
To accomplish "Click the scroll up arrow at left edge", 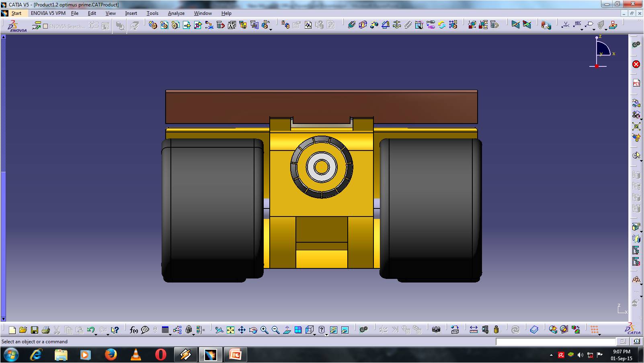I will tap(3, 37).
